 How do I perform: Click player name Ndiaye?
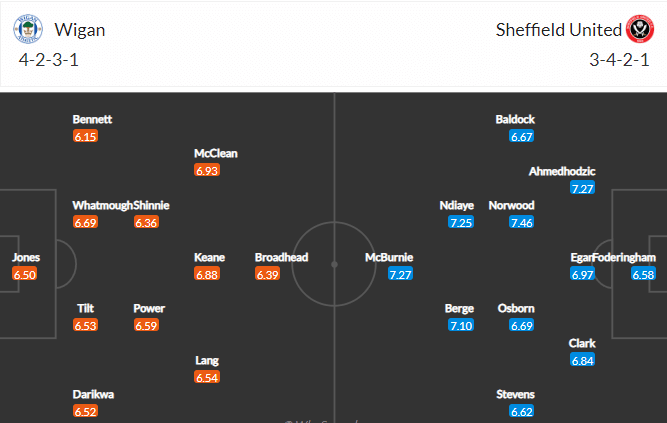pos(456,206)
